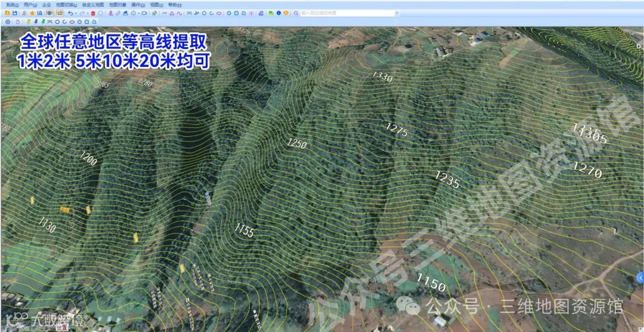Click the pink vertical lines icon
This screenshot has height=332, width=644.
pos(251,13)
